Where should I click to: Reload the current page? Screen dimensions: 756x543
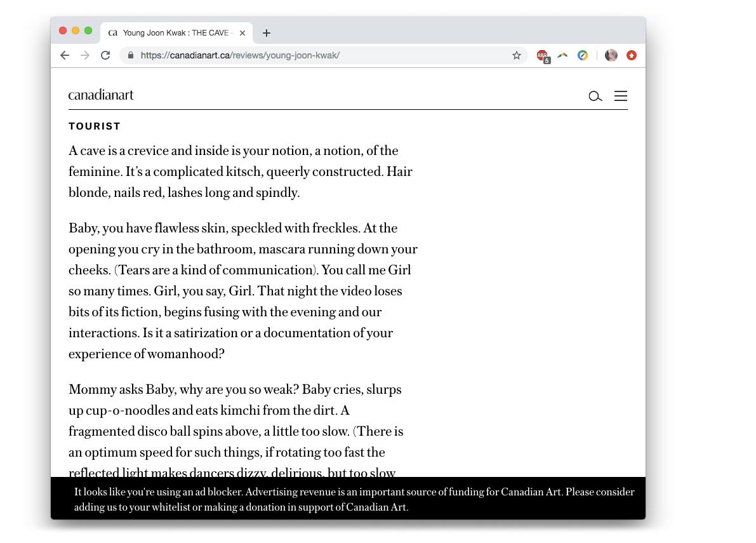coord(105,55)
